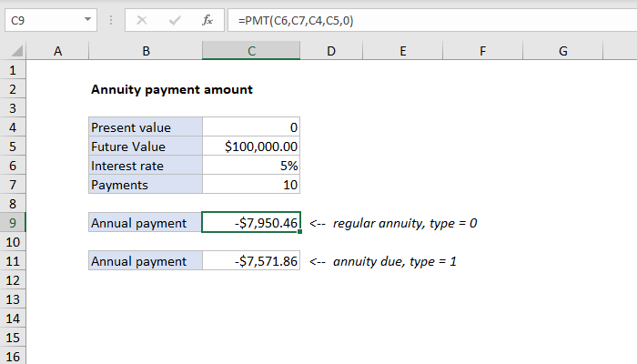Click the 'regular annuity, type = 0' note
The height and width of the screenshot is (364, 637).
[x=405, y=223]
